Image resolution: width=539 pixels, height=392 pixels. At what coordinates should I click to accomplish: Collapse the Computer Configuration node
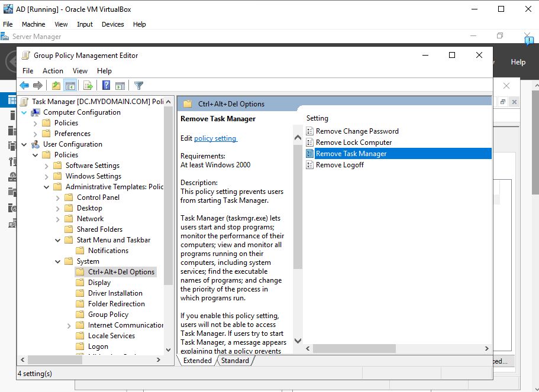click(24, 112)
